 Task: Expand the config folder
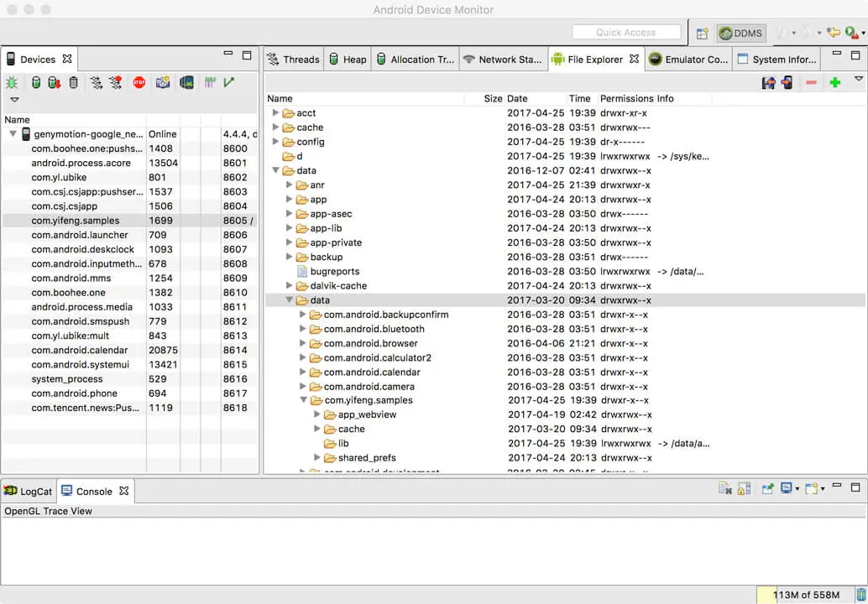pos(275,142)
